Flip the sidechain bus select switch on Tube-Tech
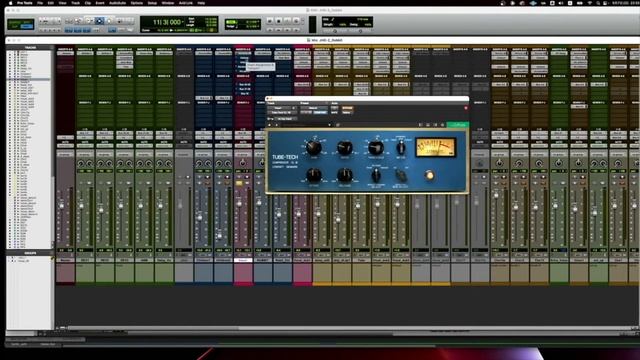The image size is (640, 360). (x=401, y=176)
